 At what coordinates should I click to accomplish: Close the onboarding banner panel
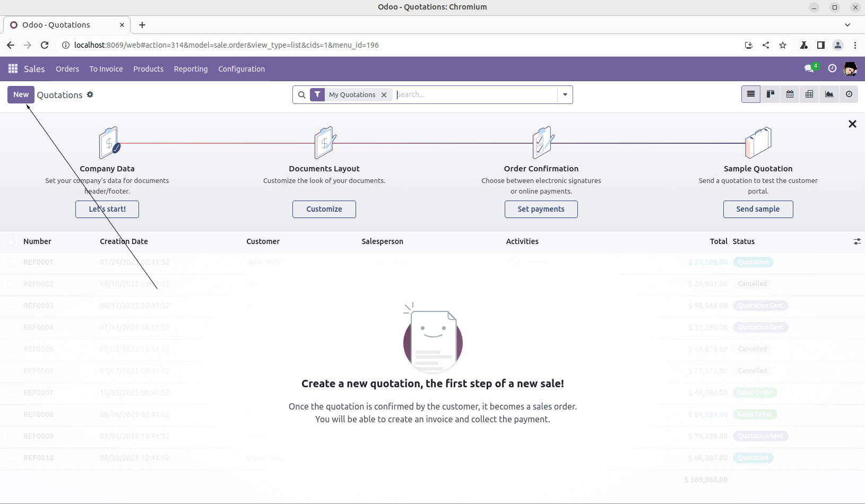[852, 124]
